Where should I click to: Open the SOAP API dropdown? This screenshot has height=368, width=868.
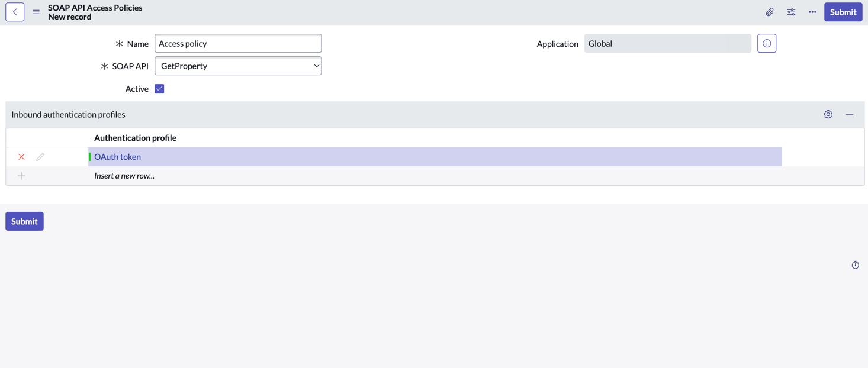pyautogui.click(x=238, y=66)
